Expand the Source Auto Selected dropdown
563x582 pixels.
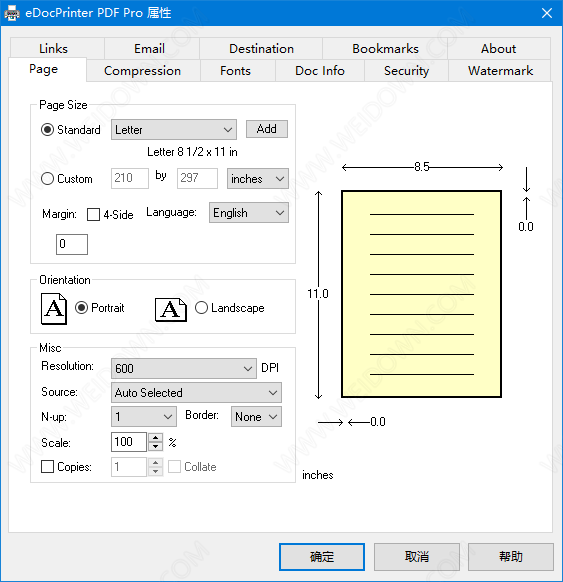[196, 393]
